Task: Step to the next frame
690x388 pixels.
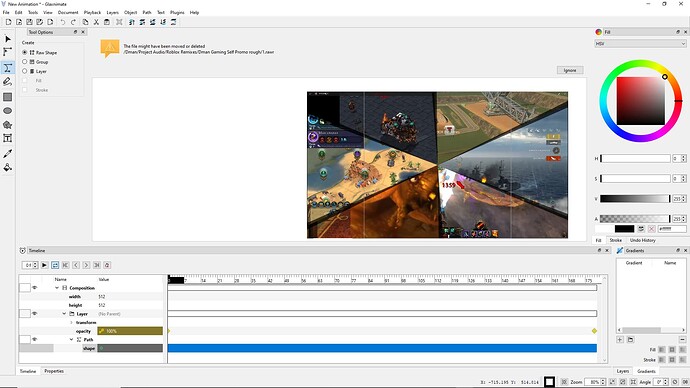Action: point(86,265)
